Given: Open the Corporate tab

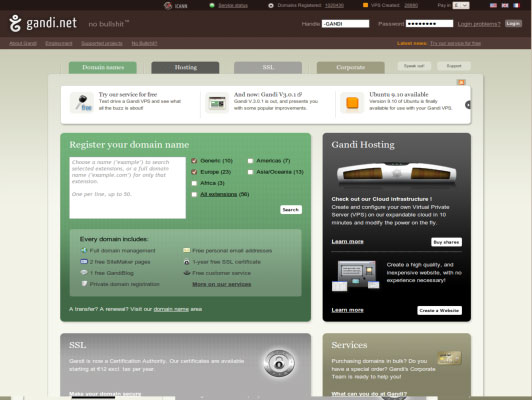Looking at the screenshot, I should click(350, 68).
